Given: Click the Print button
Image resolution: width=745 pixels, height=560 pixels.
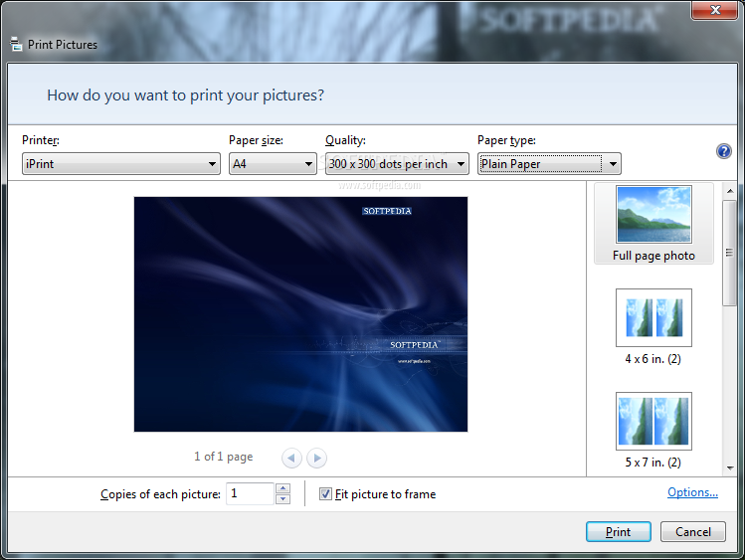Looking at the screenshot, I should point(619,531).
